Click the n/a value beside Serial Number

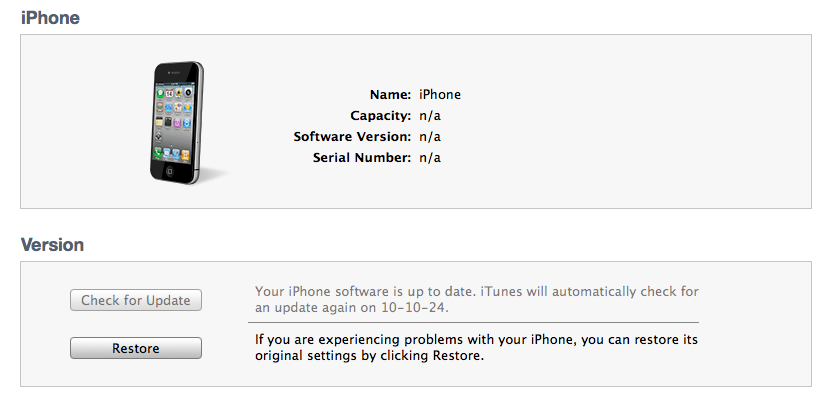[x=431, y=158]
